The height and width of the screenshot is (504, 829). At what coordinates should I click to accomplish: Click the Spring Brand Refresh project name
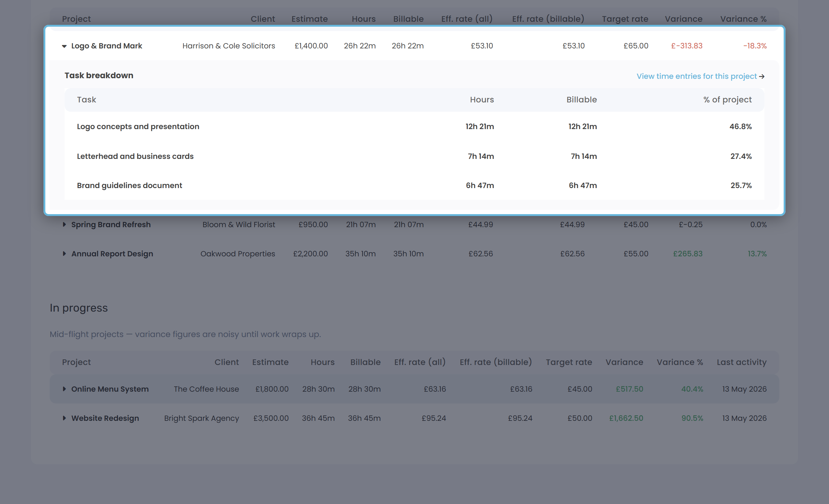tap(111, 224)
